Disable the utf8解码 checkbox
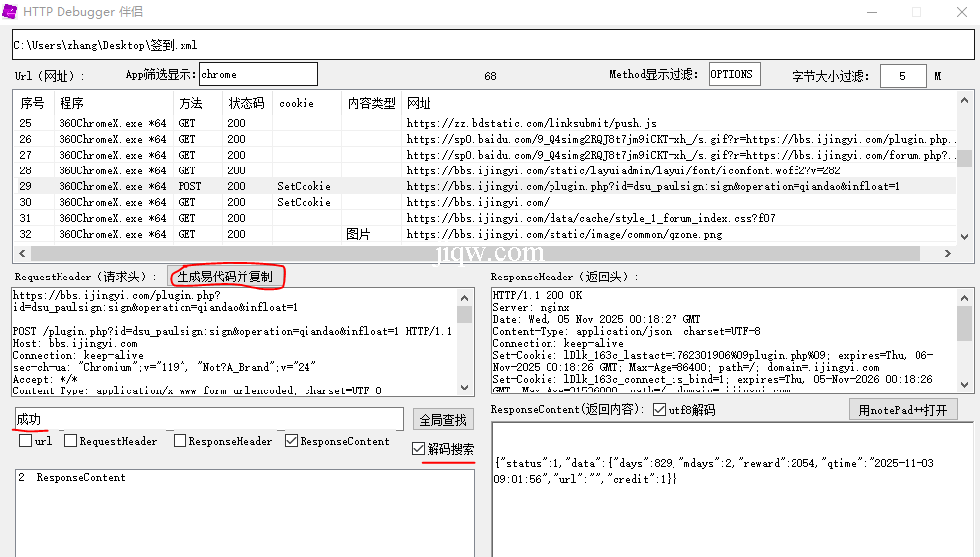The width and height of the screenshot is (980, 557). tap(660, 410)
